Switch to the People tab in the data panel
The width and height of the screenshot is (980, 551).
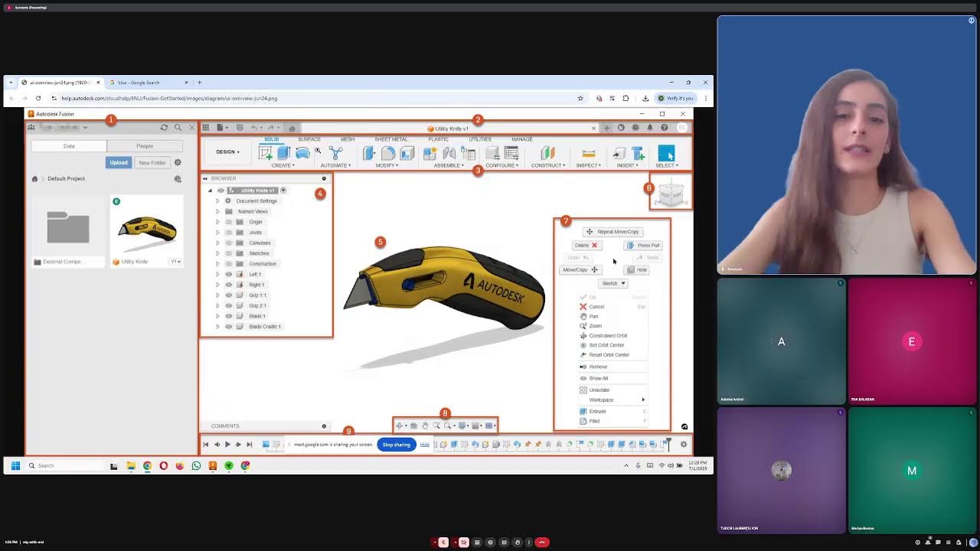[x=145, y=146]
